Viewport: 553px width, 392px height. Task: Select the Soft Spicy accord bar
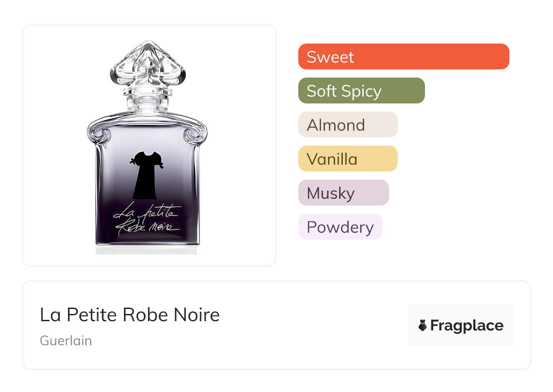point(361,91)
